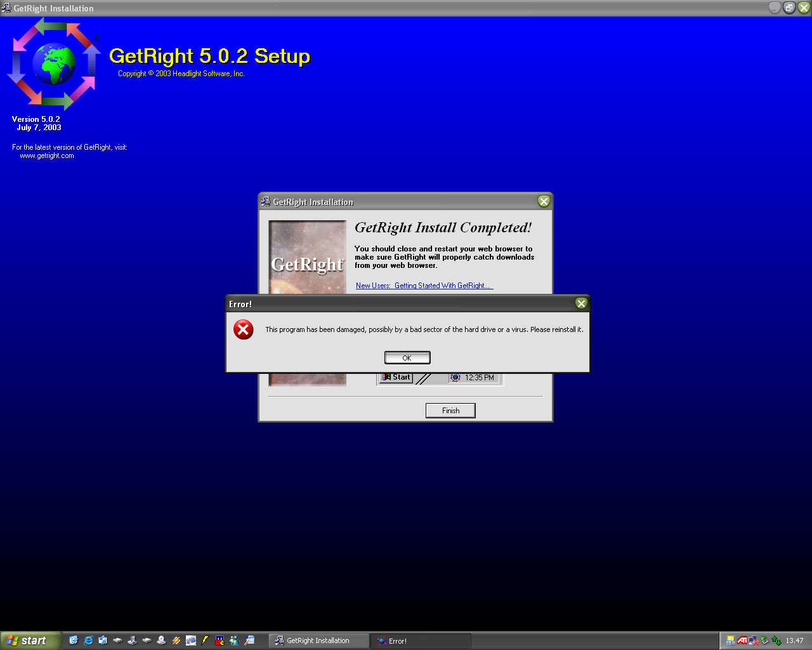Viewport: 812px width, 650px height.
Task: Click the red error X icon
Action: (x=243, y=329)
